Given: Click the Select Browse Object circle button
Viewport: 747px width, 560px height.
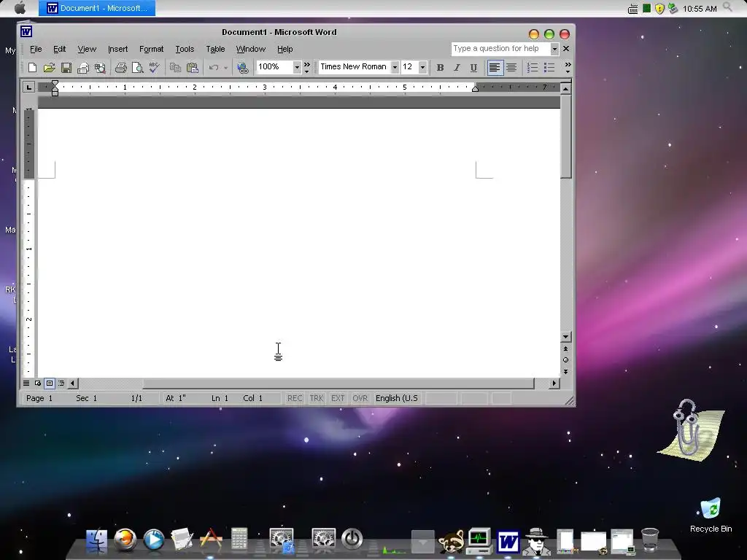Looking at the screenshot, I should point(565,360).
